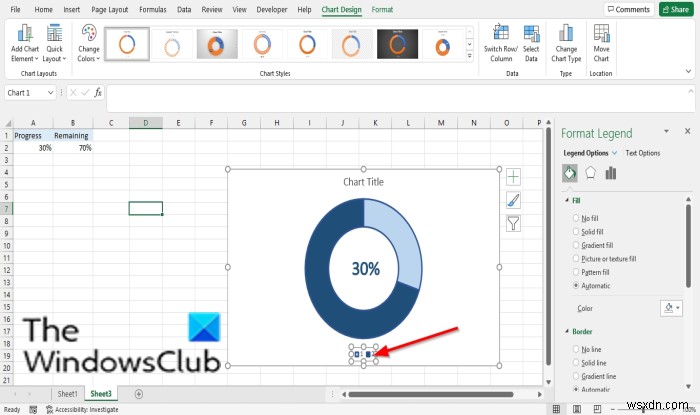The width and height of the screenshot is (700, 415).
Task: Click macro recording status bar icon
Action: click(x=33, y=410)
